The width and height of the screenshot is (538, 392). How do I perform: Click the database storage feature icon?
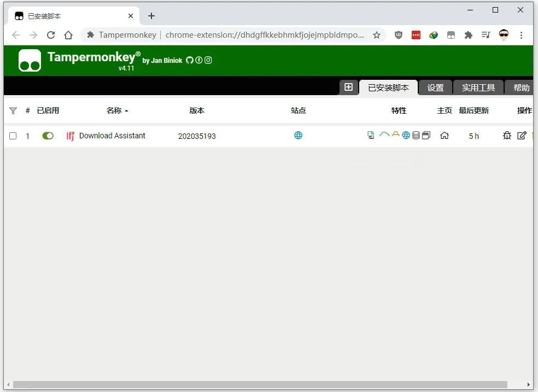(x=416, y=136)
